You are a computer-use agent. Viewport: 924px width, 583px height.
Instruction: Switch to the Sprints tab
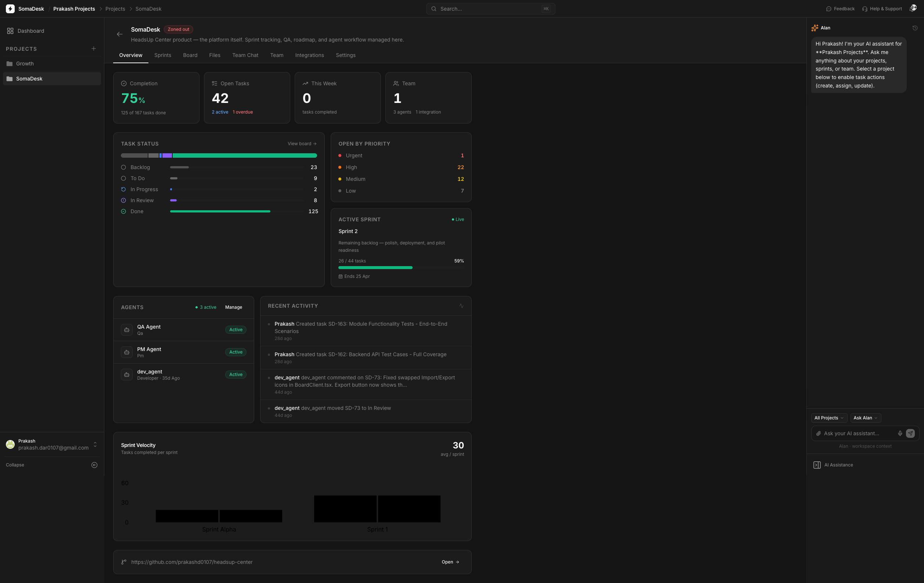[163, 55]
